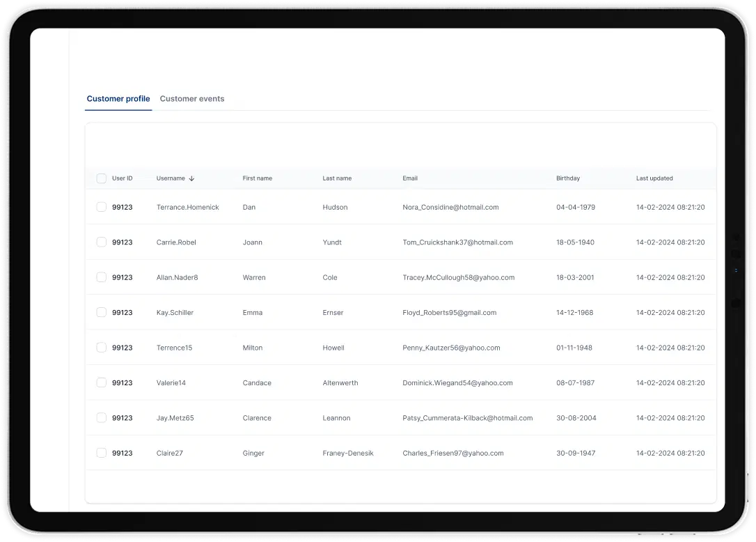
Task: Tick the checkbox for Claire27
Action: [x=101, y=454]
